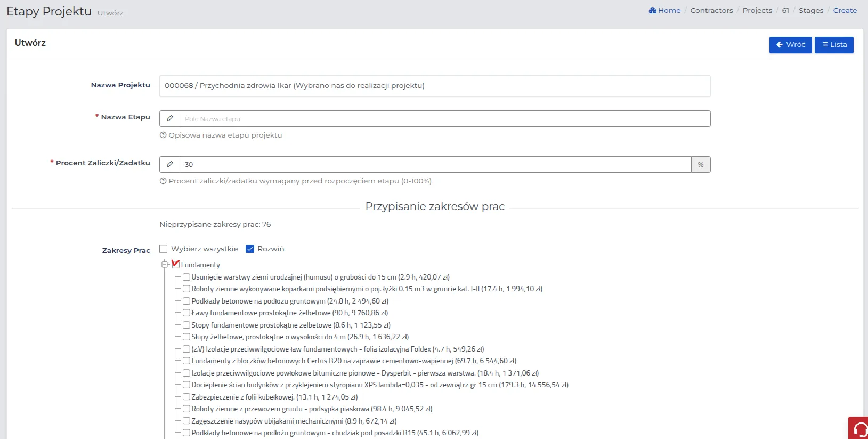Uncheck the Rozwiń checkbox
The height and width of the screenshot is (439, 868).
(x=250, y=249)
